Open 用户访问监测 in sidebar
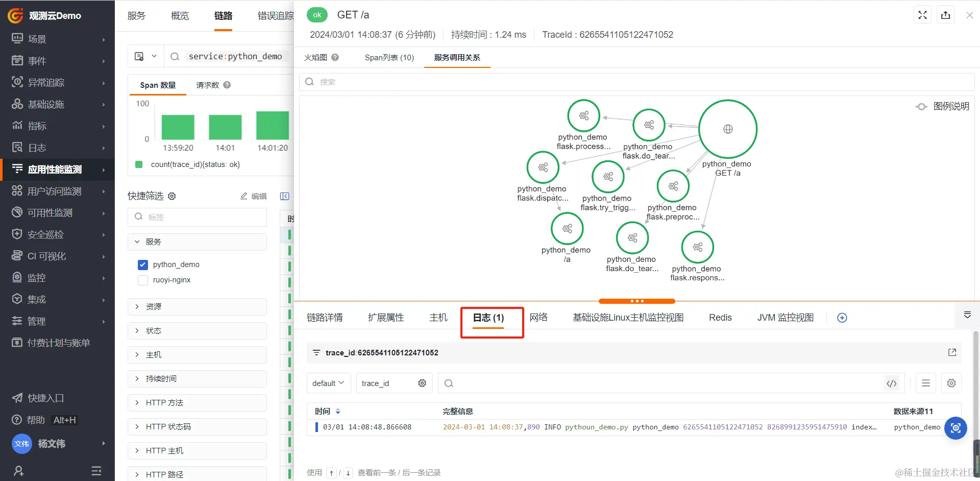Screen dimensions: 980x481 (x=57, y=191)
